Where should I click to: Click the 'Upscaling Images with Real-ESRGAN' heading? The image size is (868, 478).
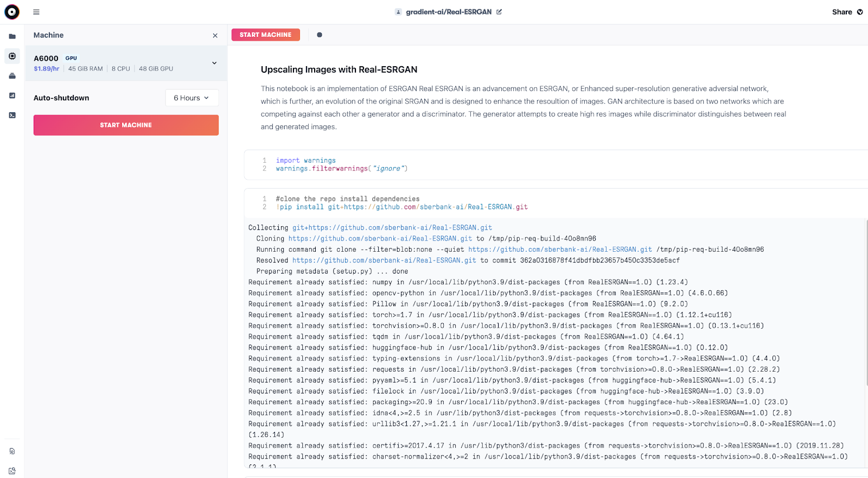coord(339,69)
